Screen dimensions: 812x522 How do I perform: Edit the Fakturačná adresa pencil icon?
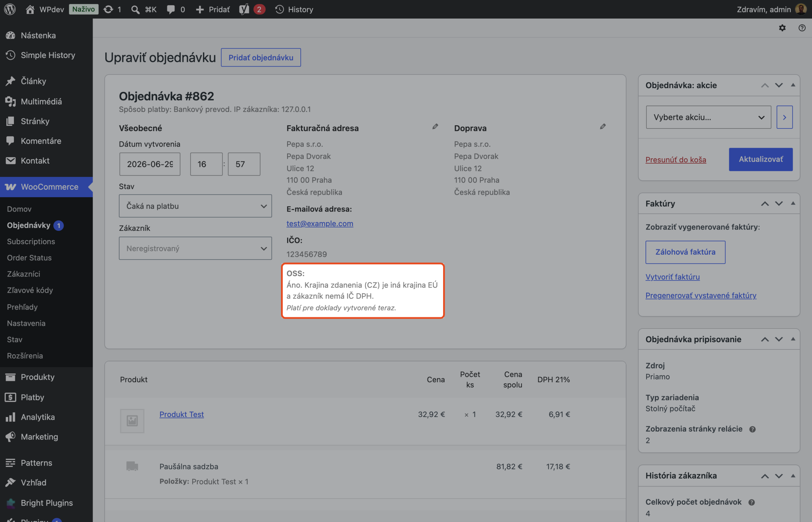(435, 127)
